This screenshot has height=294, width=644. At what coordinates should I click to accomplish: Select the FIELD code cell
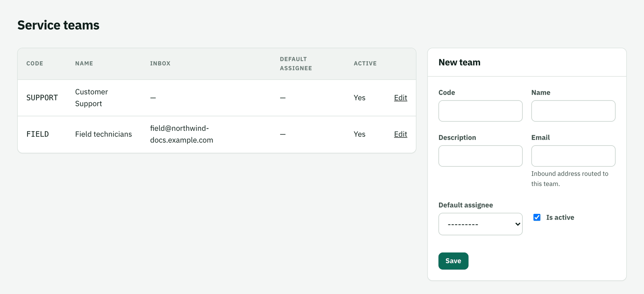pos(38,134)
